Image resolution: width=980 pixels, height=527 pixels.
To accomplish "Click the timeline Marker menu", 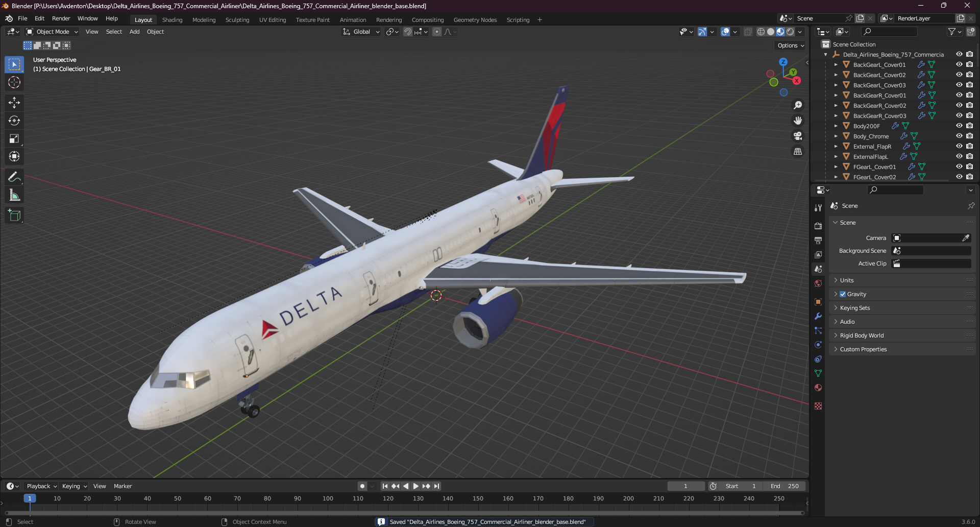I will pos(122,486).
